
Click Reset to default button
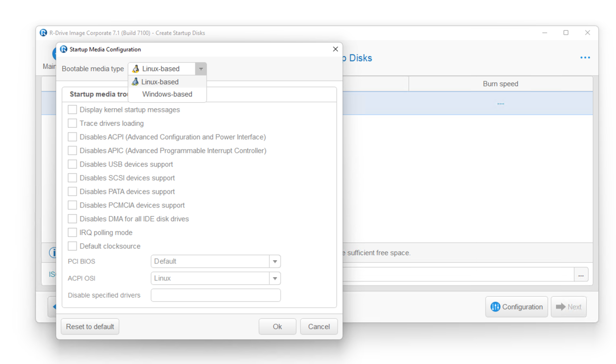(90, 327)
